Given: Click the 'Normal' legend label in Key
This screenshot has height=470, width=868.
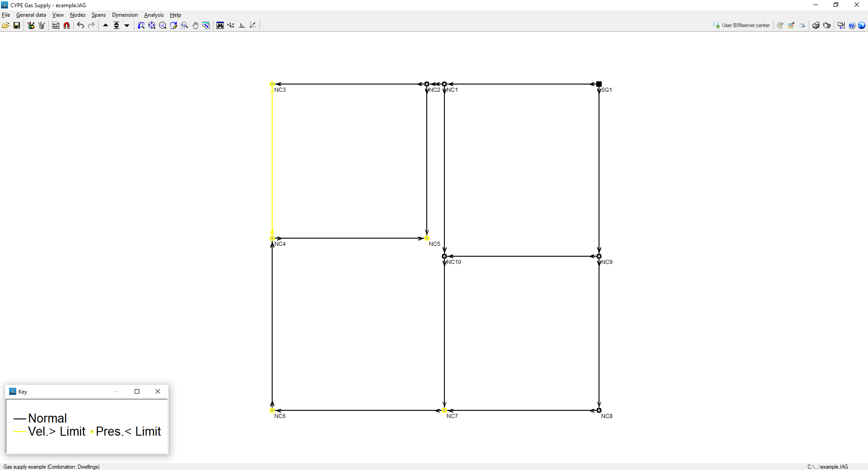Looking at the screenshot, I should (47, 418).
